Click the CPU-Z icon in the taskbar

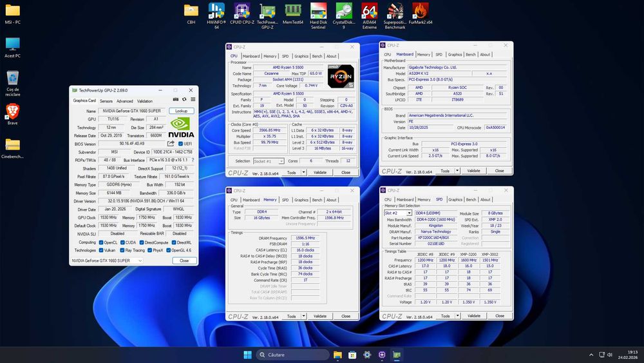tap(382, 355)
